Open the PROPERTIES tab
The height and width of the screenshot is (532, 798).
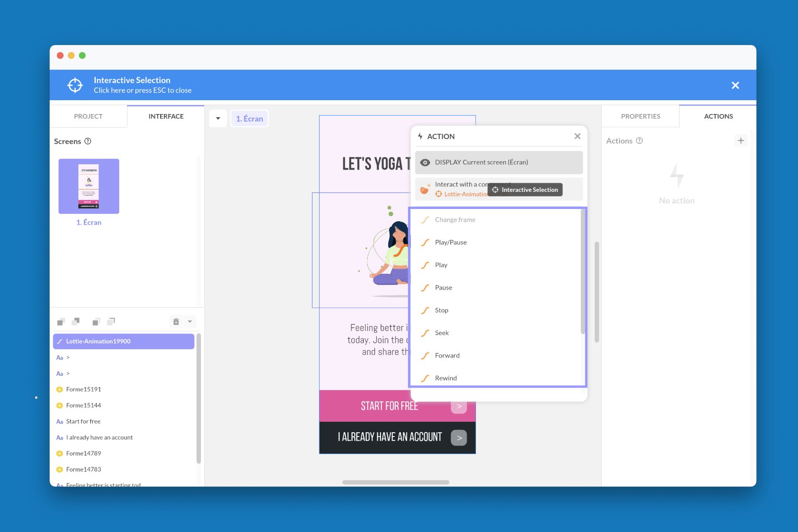click(x=640, y=116)
